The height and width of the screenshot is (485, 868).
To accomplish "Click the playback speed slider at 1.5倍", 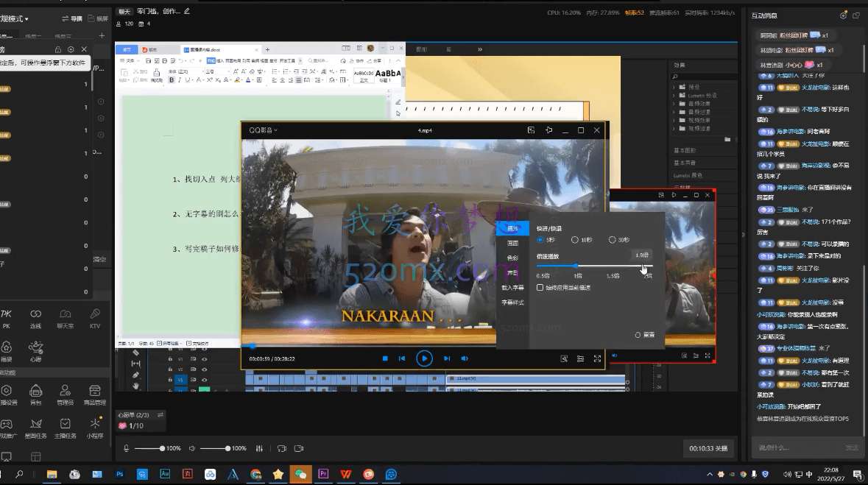I will pos(613,266).
